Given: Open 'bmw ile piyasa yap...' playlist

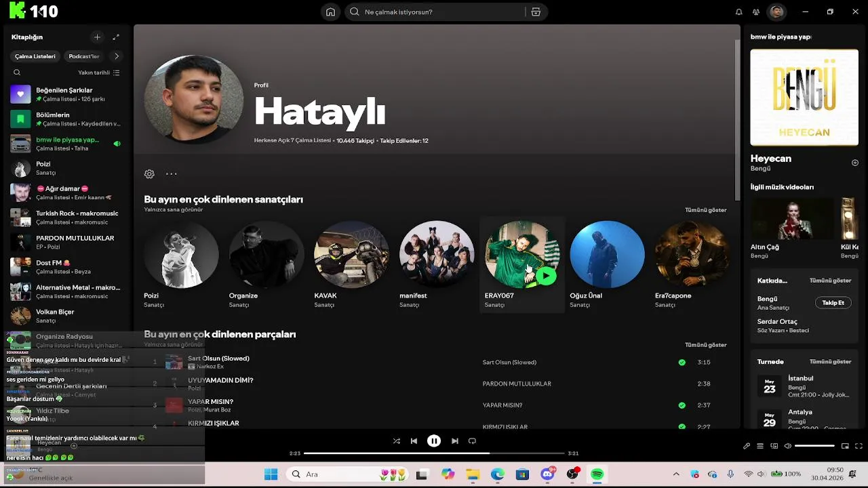Looking at the screenshot, I should (x=66, y=144).
